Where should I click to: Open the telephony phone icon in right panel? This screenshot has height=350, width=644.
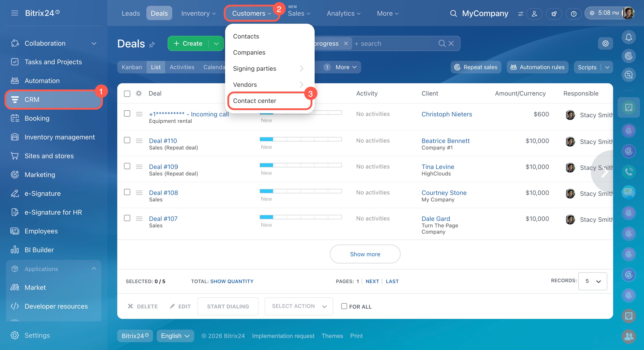(x=628, y=172)
